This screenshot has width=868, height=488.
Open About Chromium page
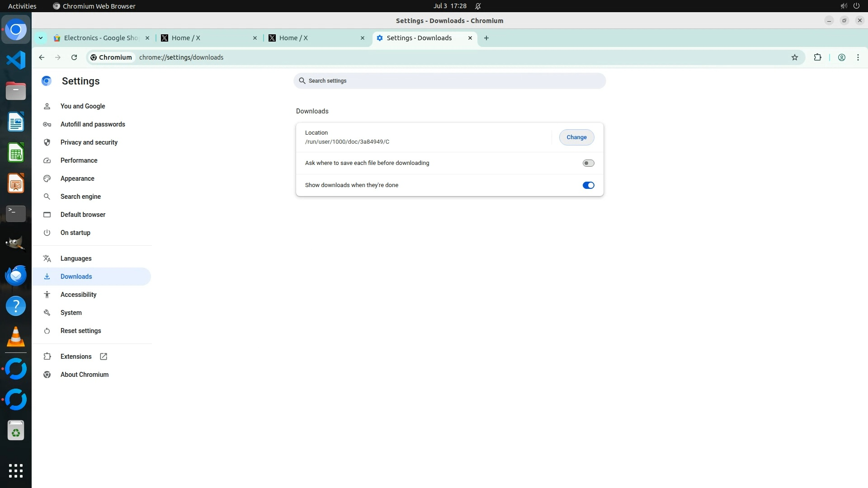[84, 375]
